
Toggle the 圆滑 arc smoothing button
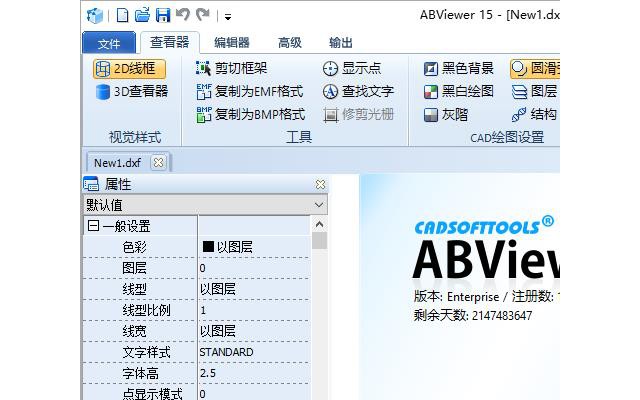(535, 69)
